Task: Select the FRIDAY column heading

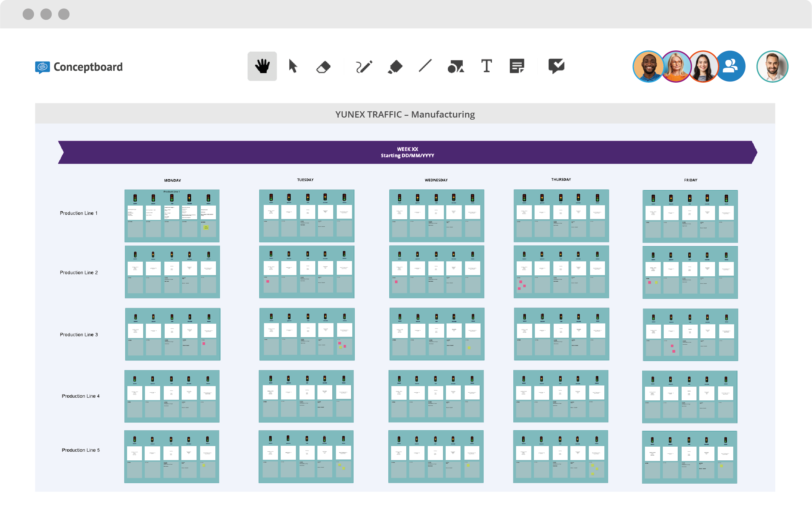Action: 691,180
